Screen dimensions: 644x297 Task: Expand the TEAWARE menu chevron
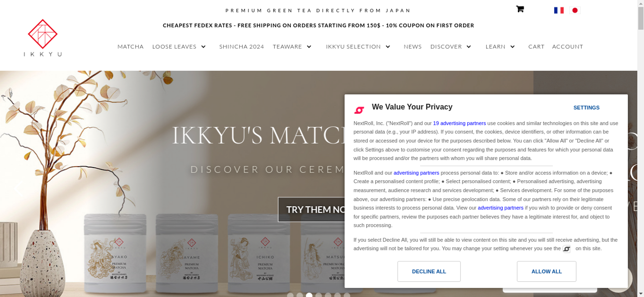pos(309,47)
